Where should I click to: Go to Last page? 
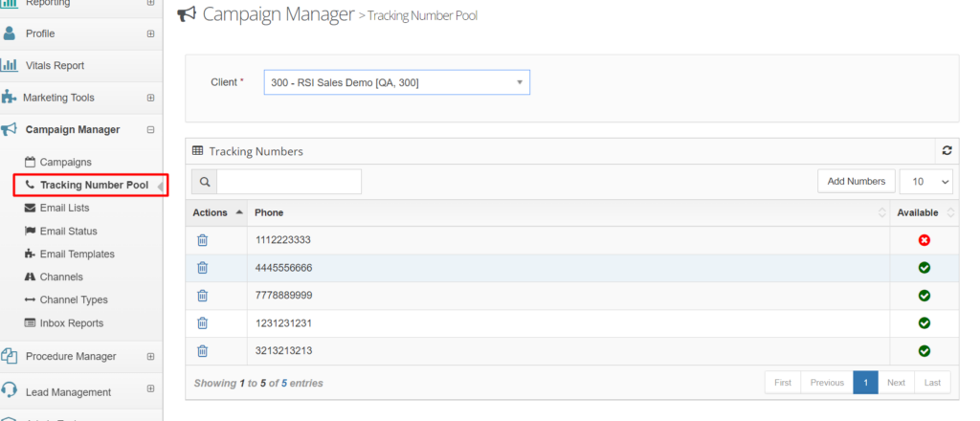pos(932,383)
